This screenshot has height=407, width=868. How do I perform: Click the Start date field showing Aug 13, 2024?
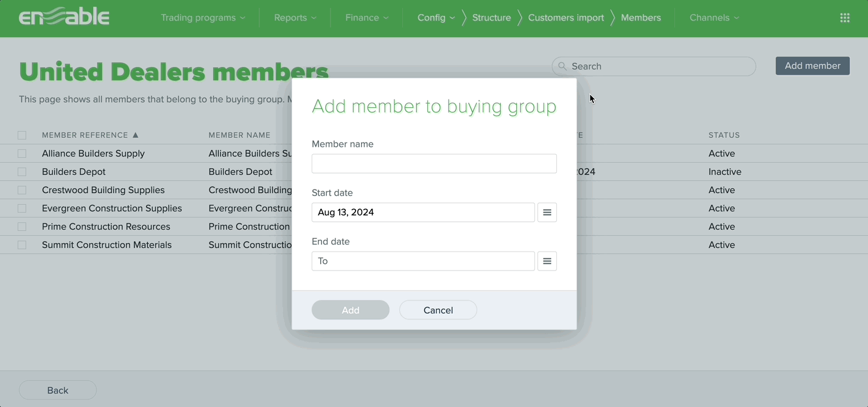click(x=423, y=212)
